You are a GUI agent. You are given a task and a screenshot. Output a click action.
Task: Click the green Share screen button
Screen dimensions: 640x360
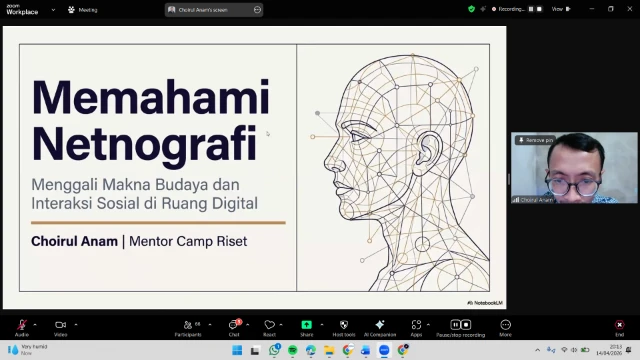tap(307, 325)
